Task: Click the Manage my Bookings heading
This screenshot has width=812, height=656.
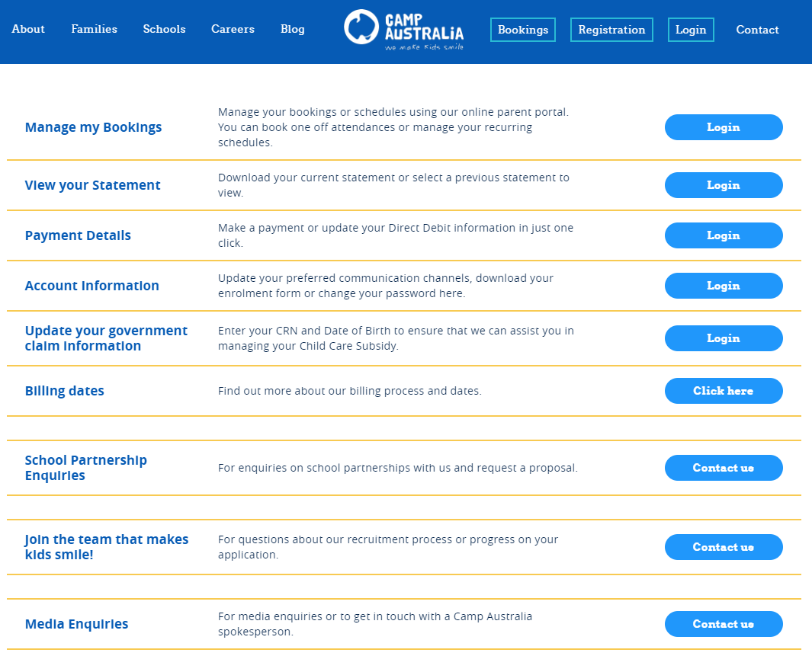Action: (94, 127)
